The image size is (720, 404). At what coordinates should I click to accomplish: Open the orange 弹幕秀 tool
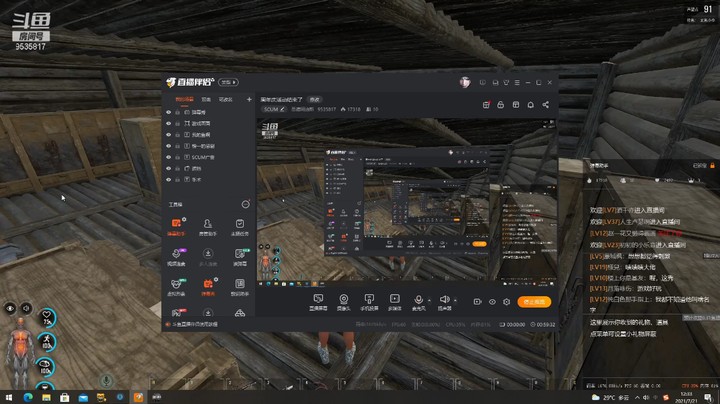208,287
